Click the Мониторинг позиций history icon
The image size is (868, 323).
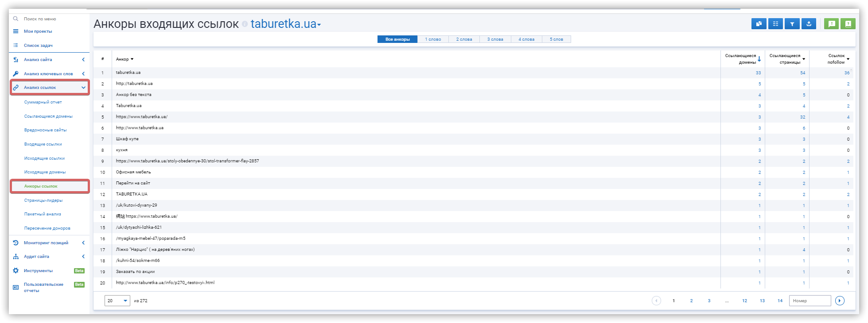[x=16, y=242]
